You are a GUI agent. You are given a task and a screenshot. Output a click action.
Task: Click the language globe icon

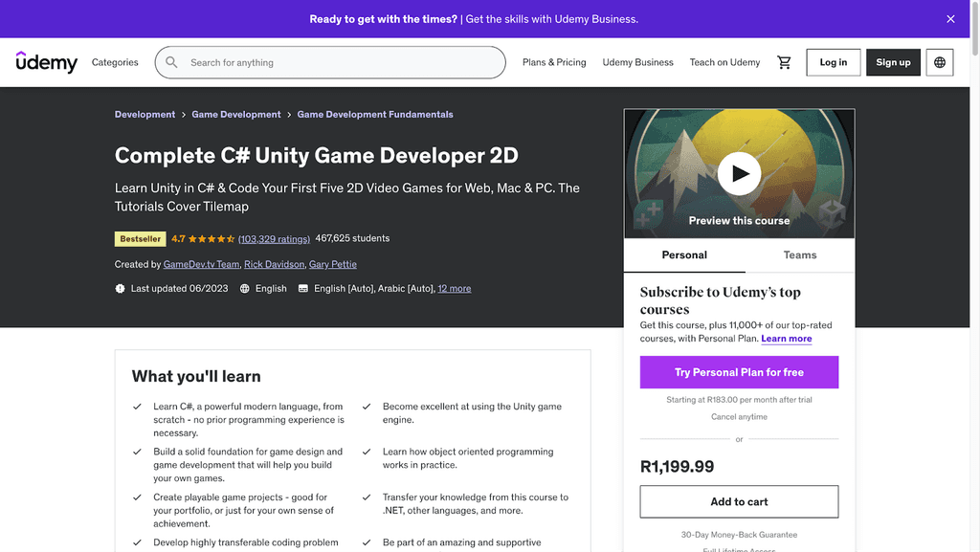[939, 61]
